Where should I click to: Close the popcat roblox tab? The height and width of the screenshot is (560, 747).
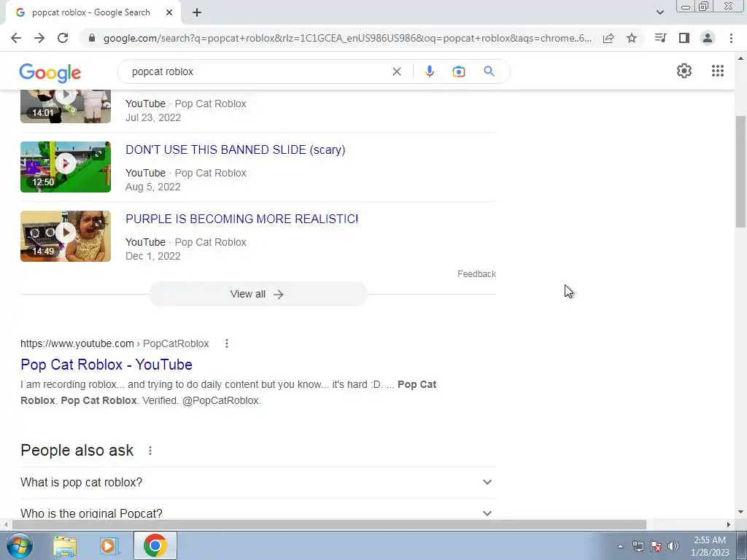169,12
